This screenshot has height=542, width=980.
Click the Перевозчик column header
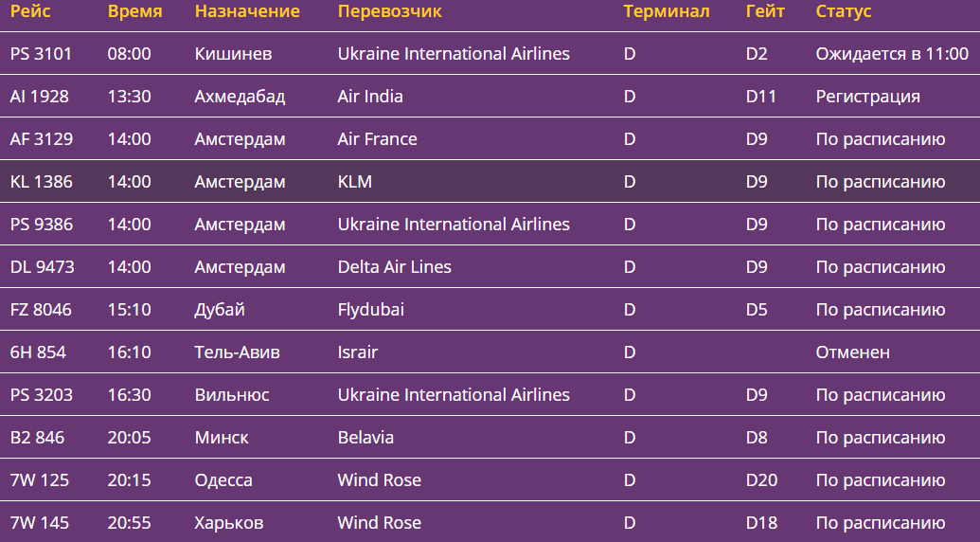coord(389,11)
